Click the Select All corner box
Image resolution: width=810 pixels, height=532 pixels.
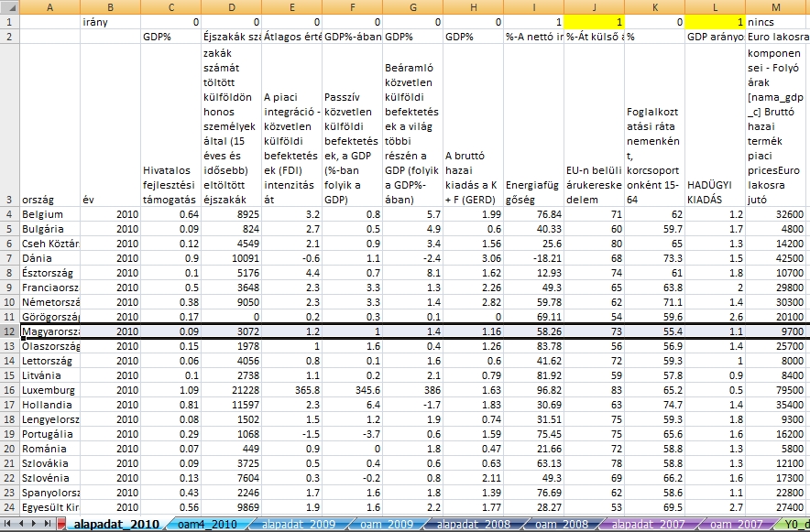pyautogui.click(x=9, y=6)
